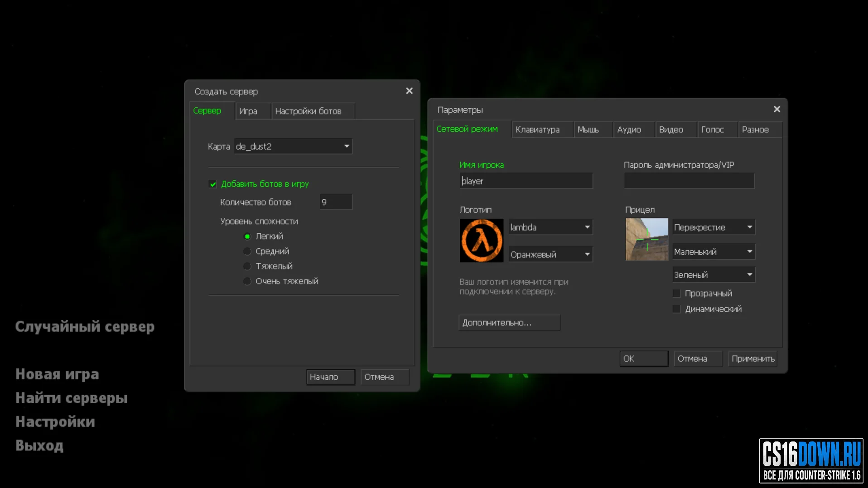Open the Видео tab
Screen dimensions: 868x488
point(676,130)
